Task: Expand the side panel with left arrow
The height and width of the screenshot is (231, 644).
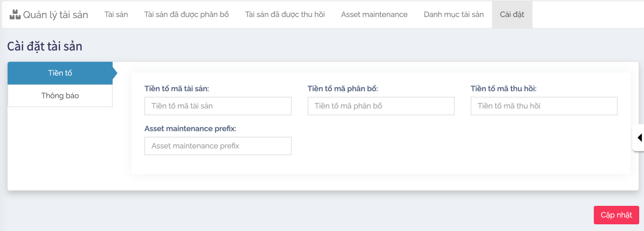Action: coord(639,138)
